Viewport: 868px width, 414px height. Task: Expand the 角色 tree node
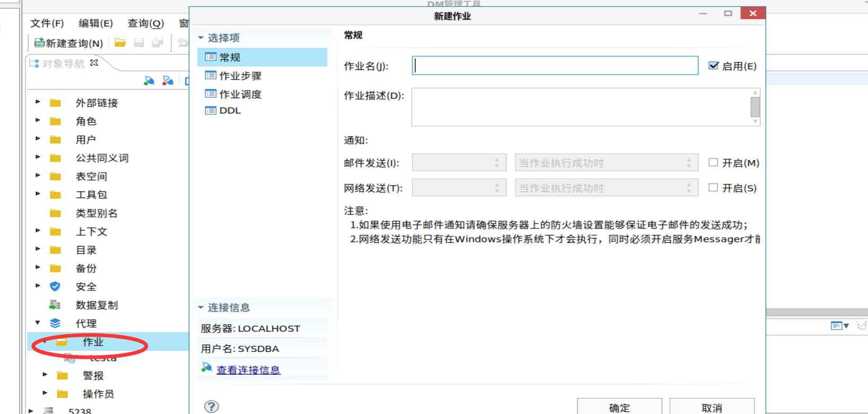pos(38,120)
